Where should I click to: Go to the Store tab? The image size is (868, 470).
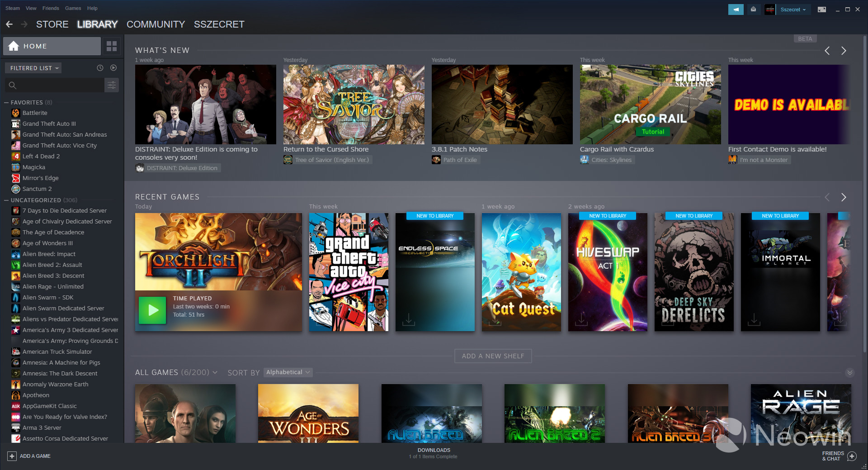click(52, 24)
